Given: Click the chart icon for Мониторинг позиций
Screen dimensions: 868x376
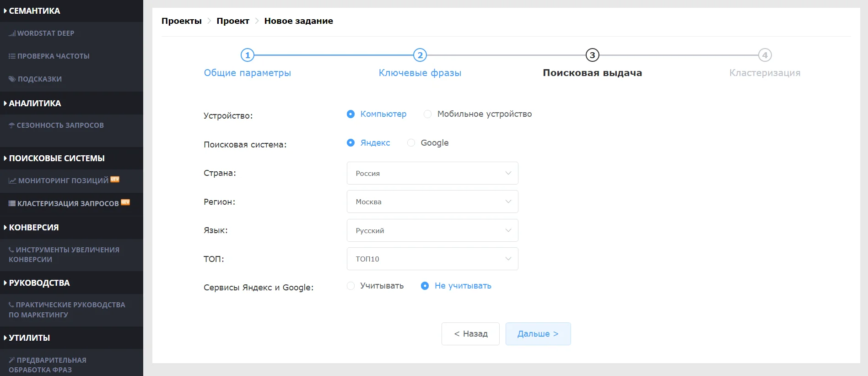Looking at the screenshot, I should point(12,181).
